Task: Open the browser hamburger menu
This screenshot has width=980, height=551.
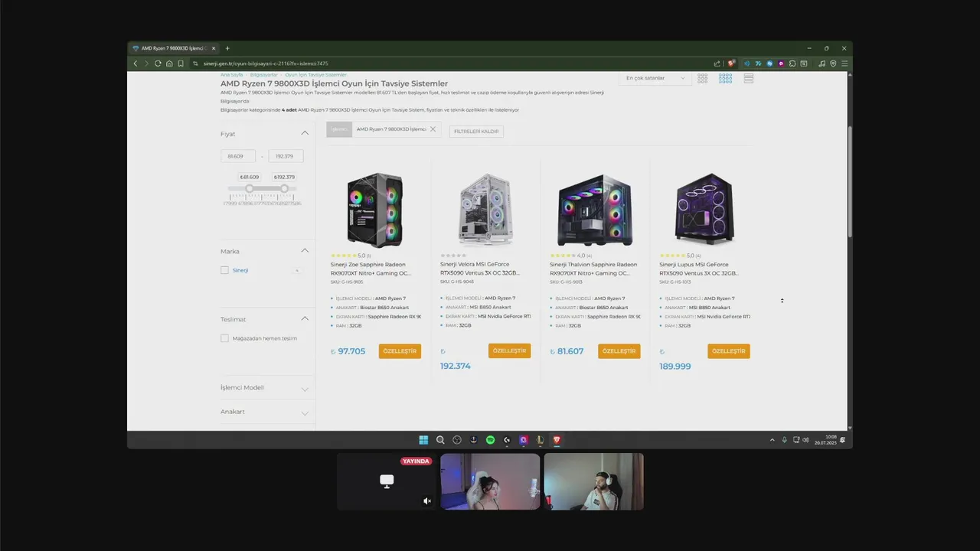Action: [844, 64]
